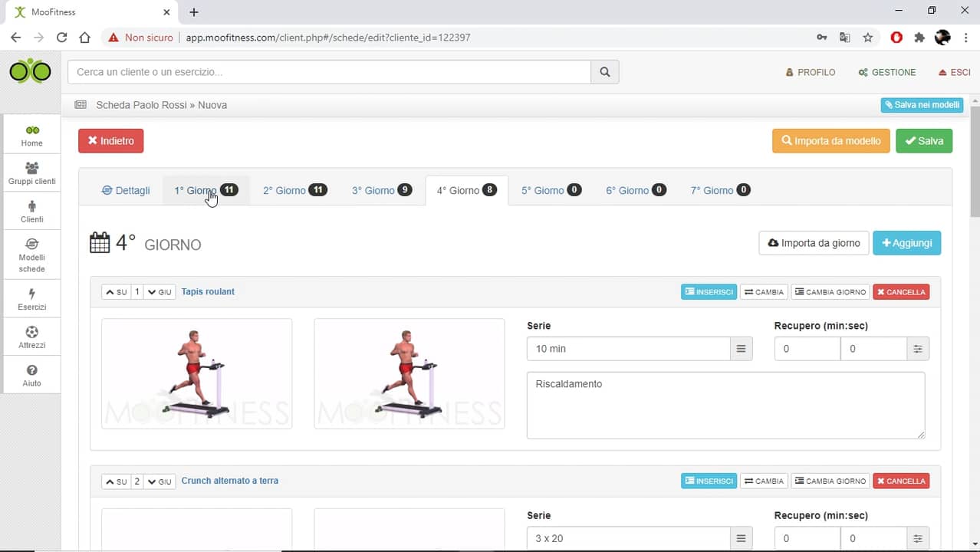Open the GESTIONE menu

pyautogui.click(x=887, y=72)
